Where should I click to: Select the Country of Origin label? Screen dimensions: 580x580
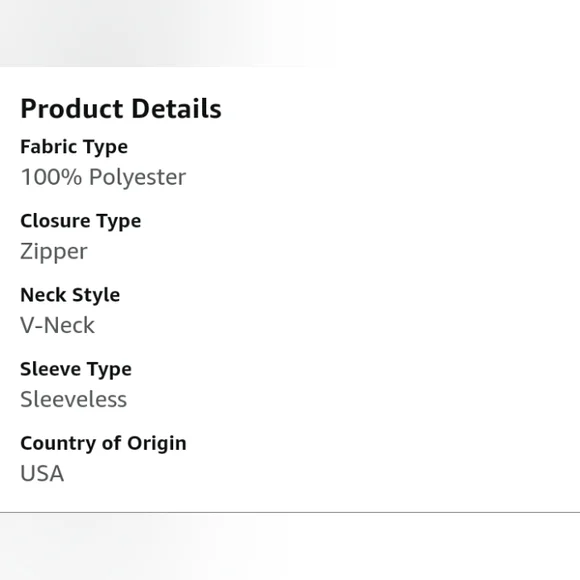(x=103, y=443)
